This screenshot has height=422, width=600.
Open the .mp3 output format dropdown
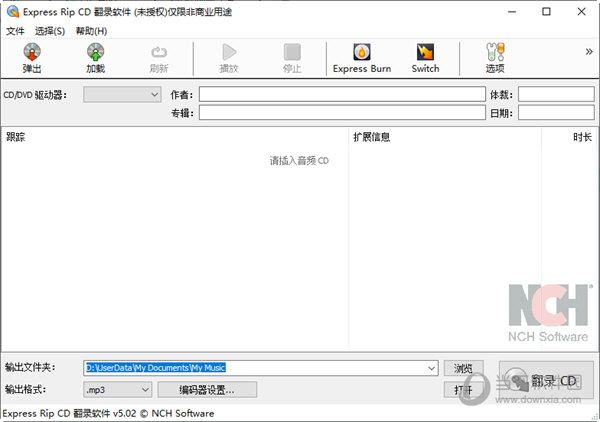(117, 390)
